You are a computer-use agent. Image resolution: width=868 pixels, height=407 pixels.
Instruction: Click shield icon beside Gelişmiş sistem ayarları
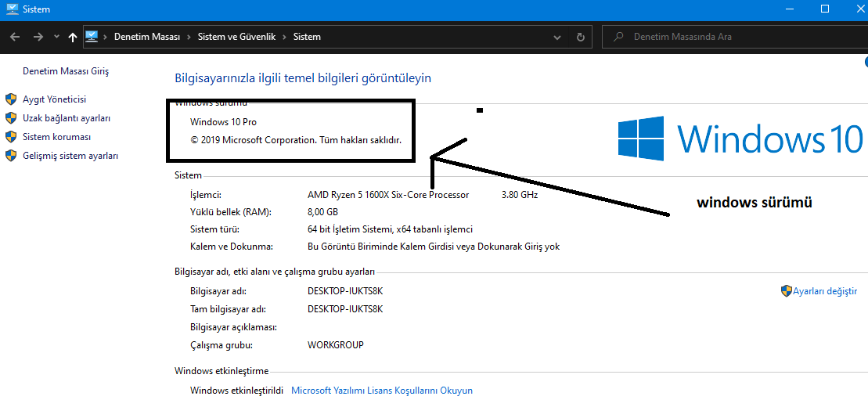[11, 156]
